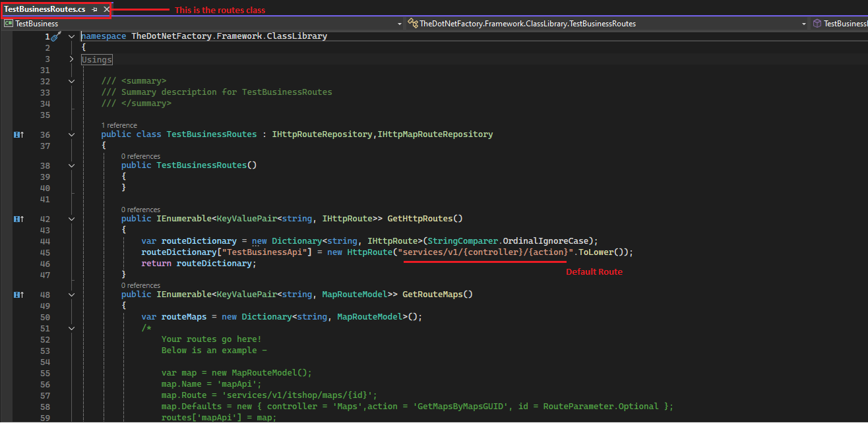Image resolution: width=868 pixels, height=423 pixels.
Task: Open the members dropdown with the cube icon
Action: [840, 24]
